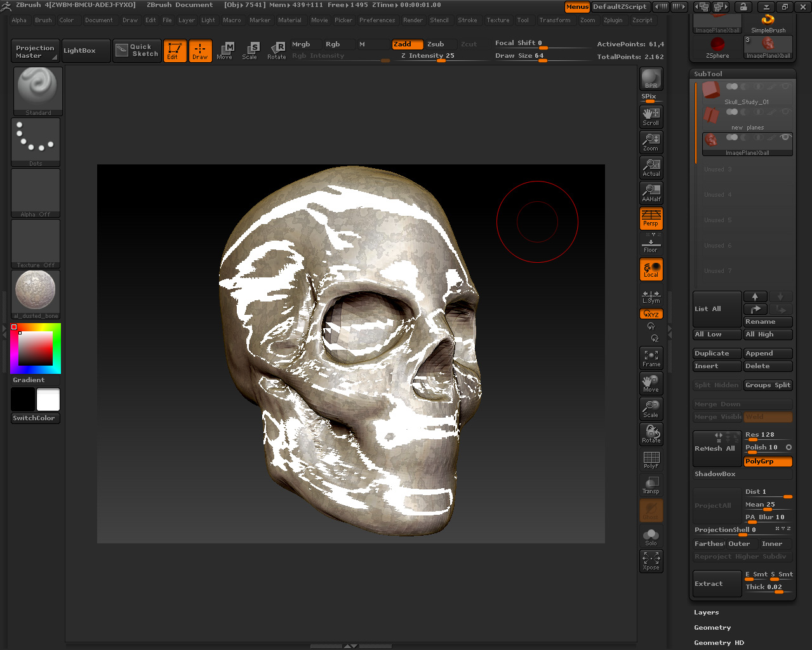Toggle eye visibility on ImagePlaneXball subtool
Viewport: 812px width, 650px height.
(x=785, y=137)
